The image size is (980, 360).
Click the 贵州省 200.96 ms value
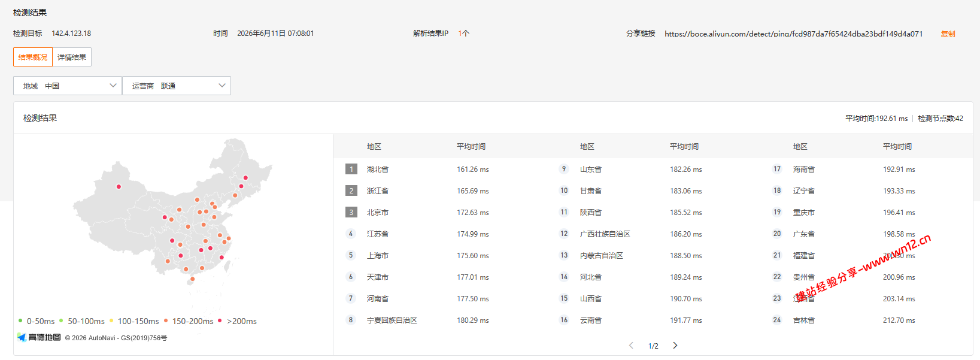pyautogui.click(x=899, y=277)
